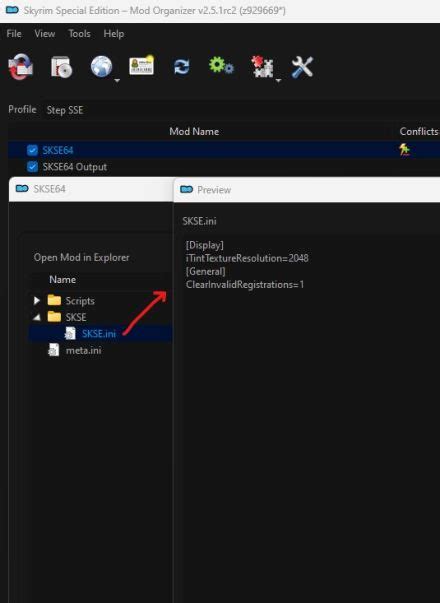Open the Profiles ID card icon
The image size is (440, 603).
click(142, 66)
